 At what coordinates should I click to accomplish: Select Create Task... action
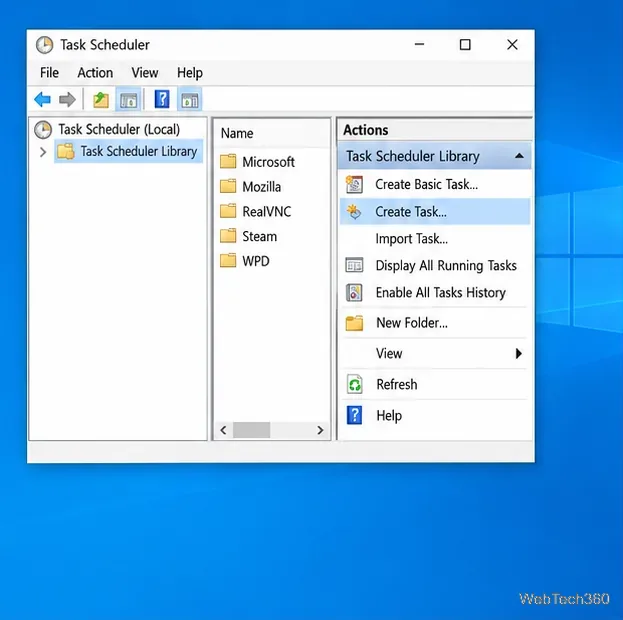pyautogui.click(x=435, y=212)
